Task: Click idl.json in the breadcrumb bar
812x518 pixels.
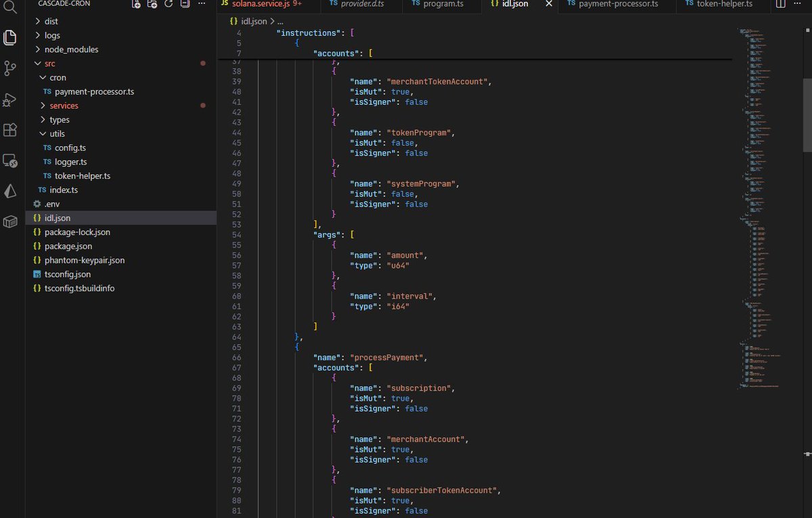Action: click(x=254, y=22)
